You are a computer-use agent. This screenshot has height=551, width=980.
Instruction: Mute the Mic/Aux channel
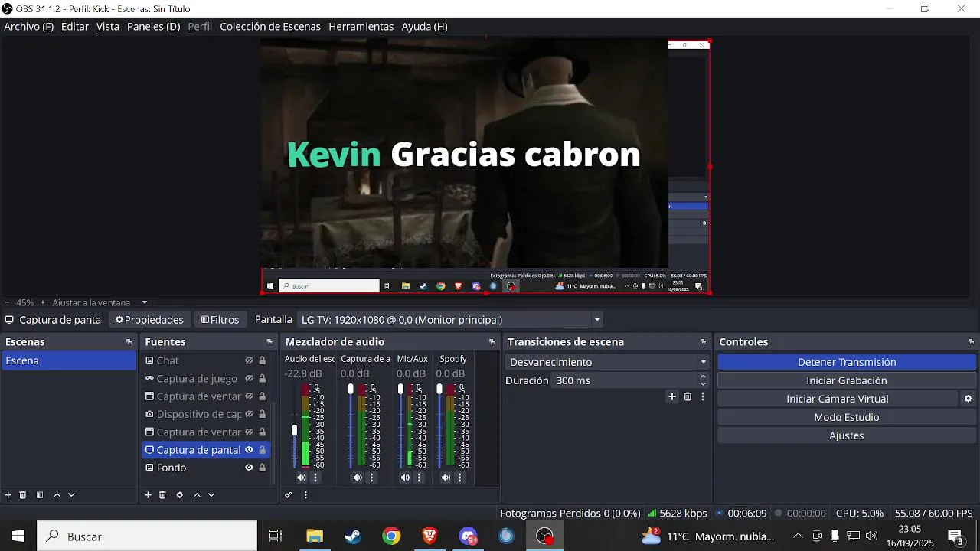[405, 478]
